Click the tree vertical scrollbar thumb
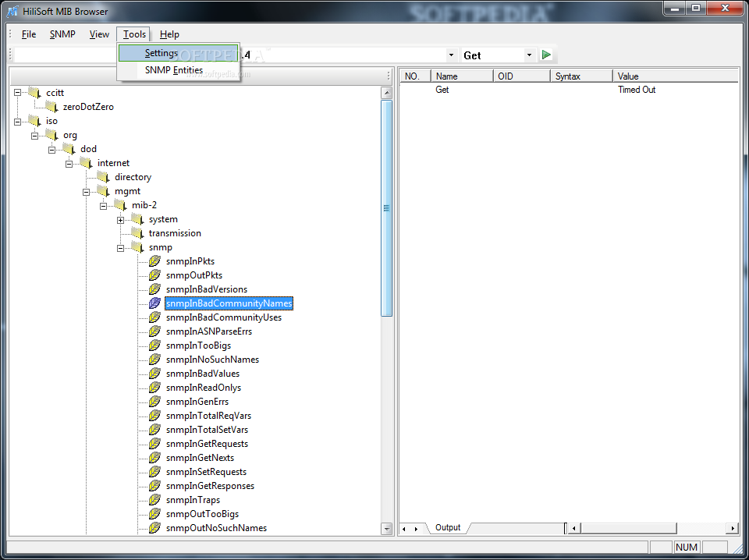The width and height of the screenshot is (749, 560). (x=387, y=208)
